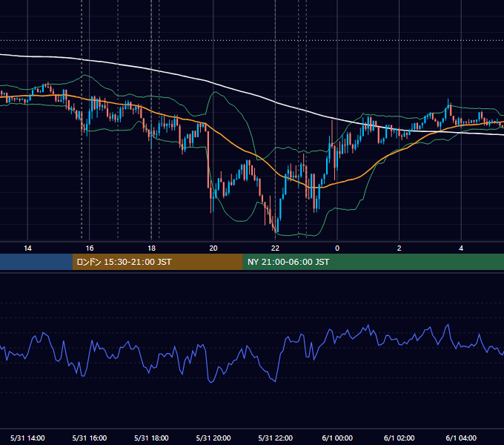504x445 pixels.
Task: Click the 5/31 18:00 time label
Action: (x=151, y=438)
